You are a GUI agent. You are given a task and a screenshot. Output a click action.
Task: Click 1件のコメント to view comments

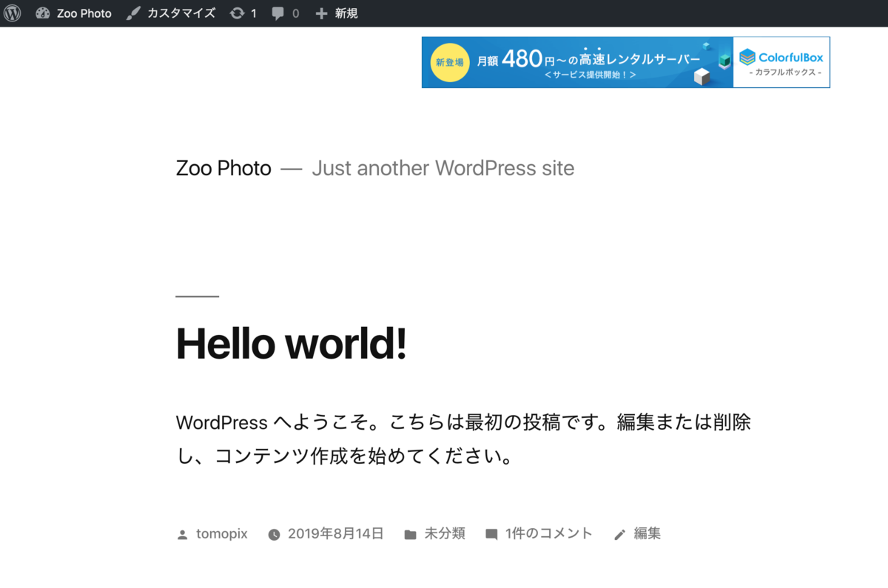(548, 533)
